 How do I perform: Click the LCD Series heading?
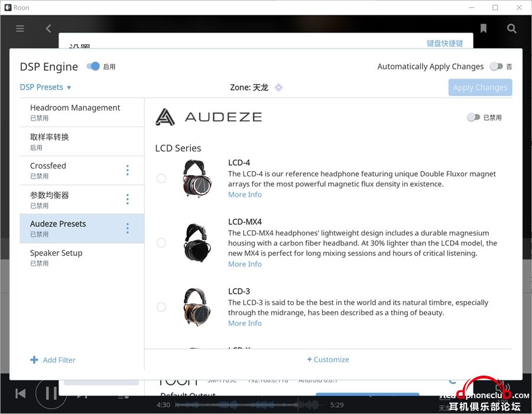point(178,148)
